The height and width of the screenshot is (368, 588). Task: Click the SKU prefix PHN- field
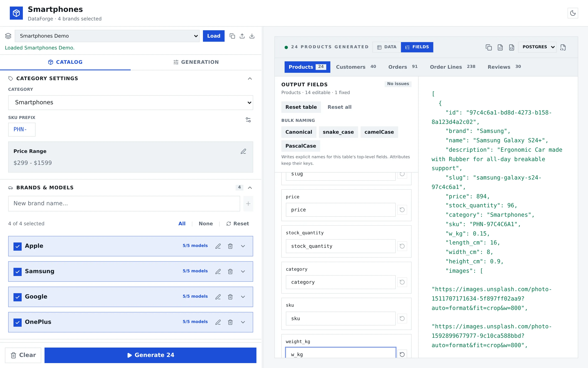(x=22, y=129)
